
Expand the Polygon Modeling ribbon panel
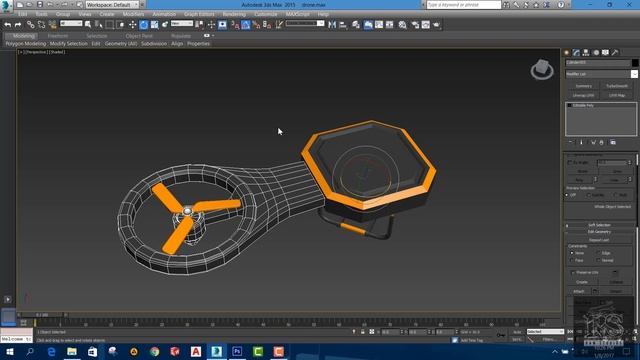click(26, 44)
